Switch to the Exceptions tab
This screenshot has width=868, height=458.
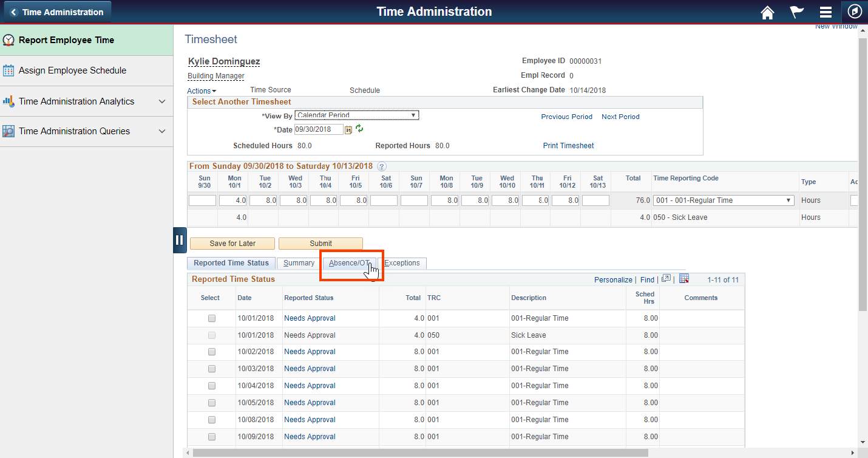(402, 262)
